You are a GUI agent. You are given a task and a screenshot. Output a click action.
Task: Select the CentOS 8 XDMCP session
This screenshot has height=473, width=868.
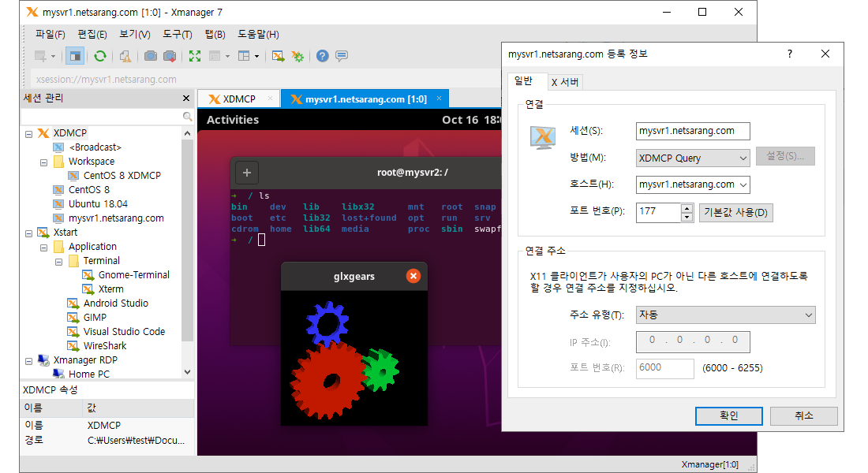122,175
